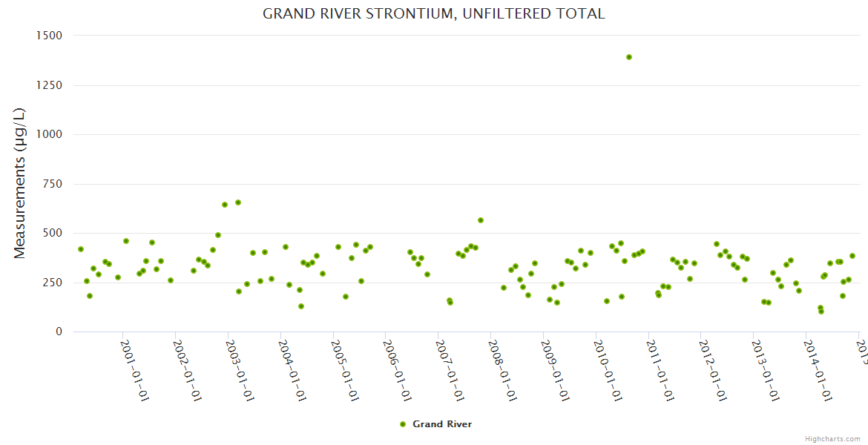The image size is (868, 445).
Task: Open the Highcharts.com credit link
Action: click(x=832, y=439)
